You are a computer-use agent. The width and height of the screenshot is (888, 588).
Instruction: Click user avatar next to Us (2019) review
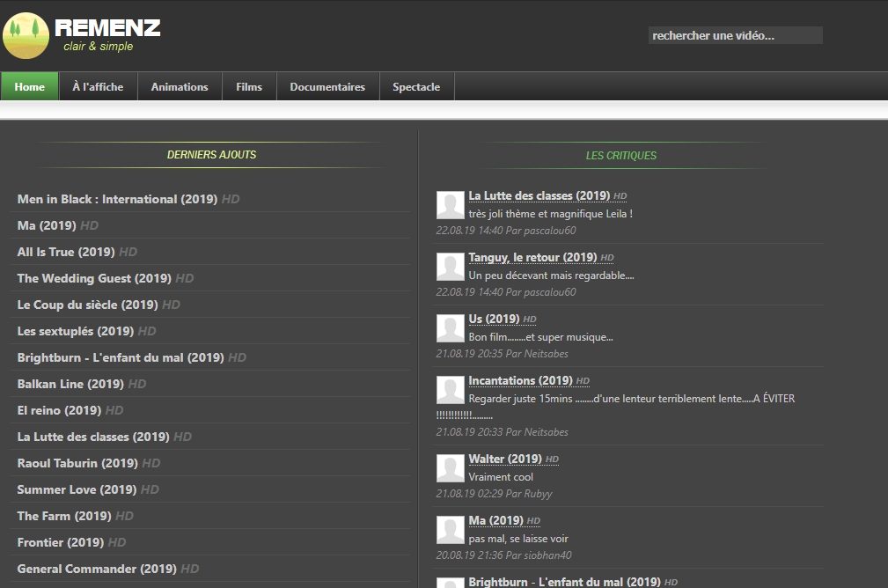(451, 328)
